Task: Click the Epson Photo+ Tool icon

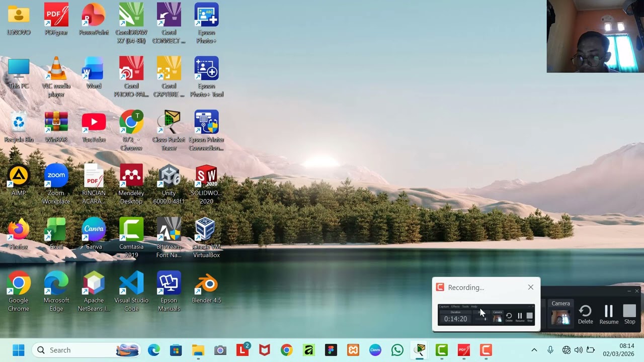Action: coord(206,77)
